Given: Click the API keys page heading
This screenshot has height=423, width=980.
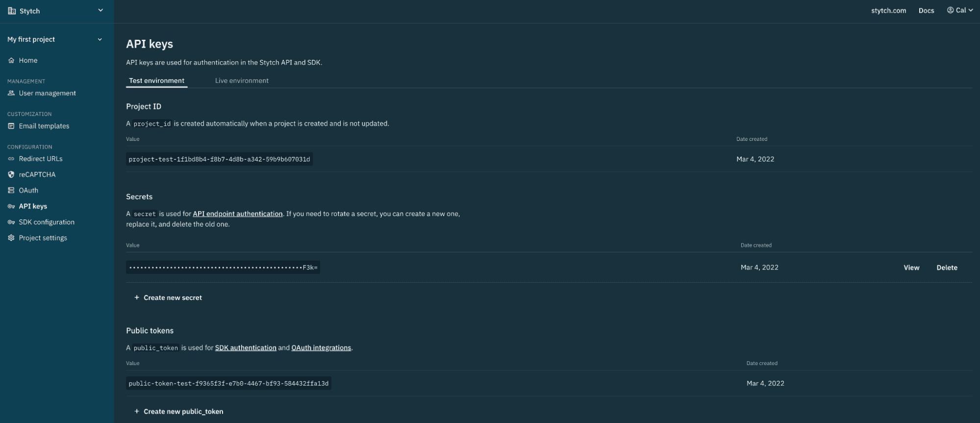Looking at the screenshot, I should tap(150, 44).
